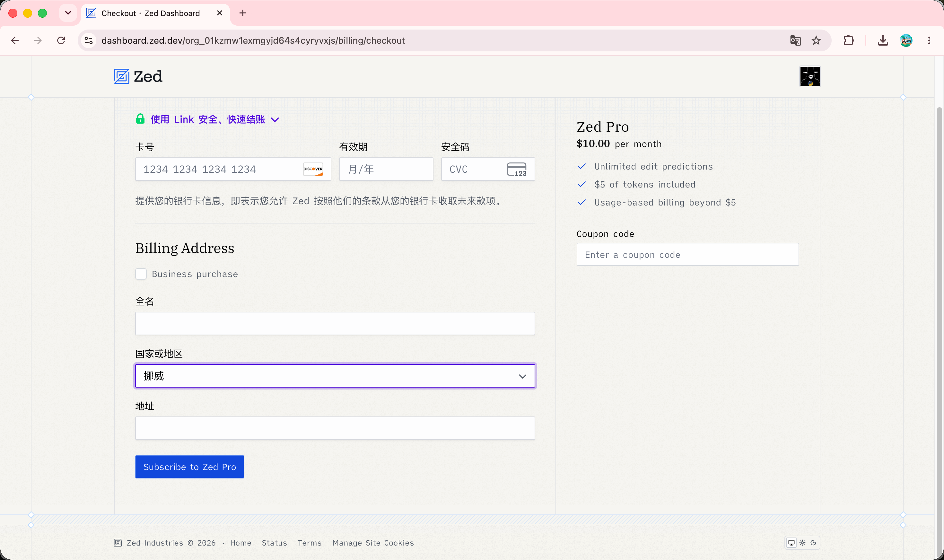This screenshot has width=944, height=560.
Task: Reload the checkout page
Action: click(x=61, y=40)
